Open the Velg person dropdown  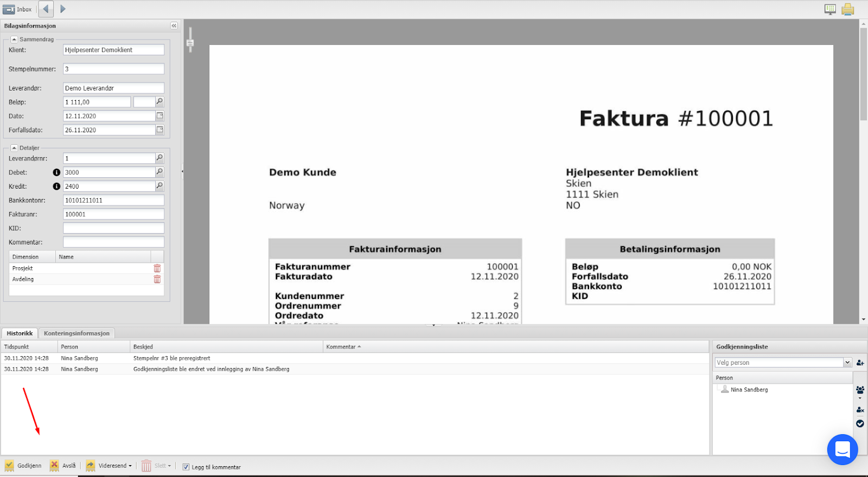(x=847, y=362)
